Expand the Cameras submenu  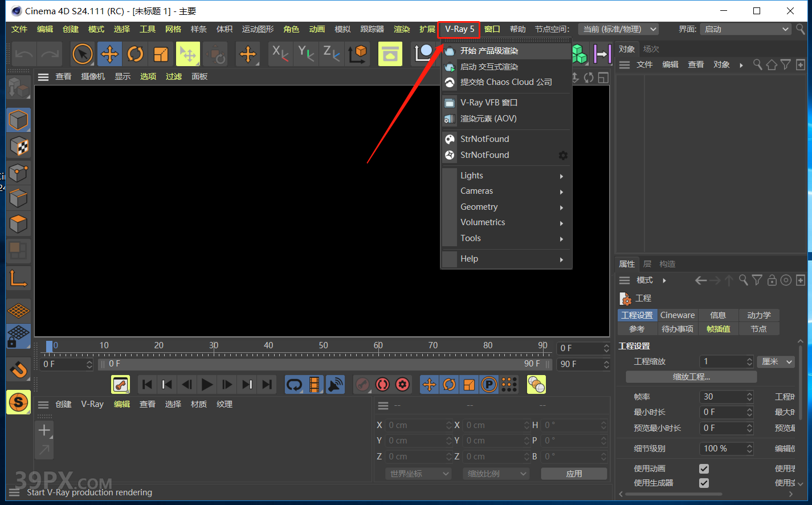[507, 191]
